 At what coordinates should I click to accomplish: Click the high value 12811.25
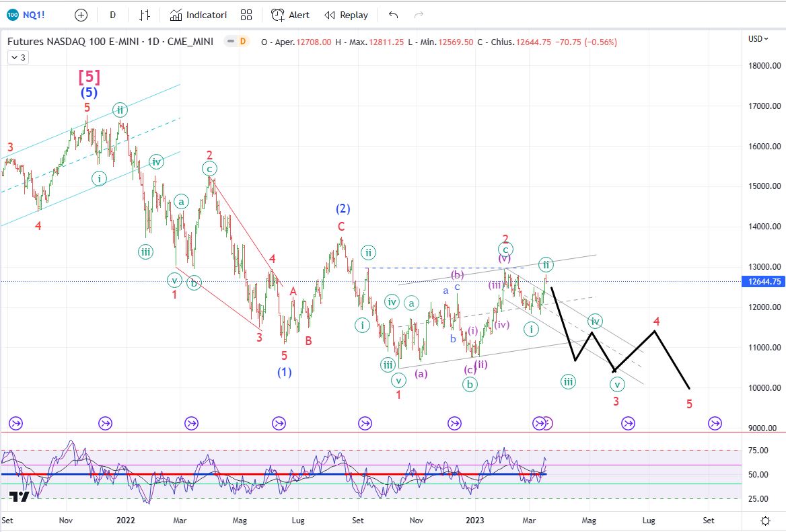(386, 42)
